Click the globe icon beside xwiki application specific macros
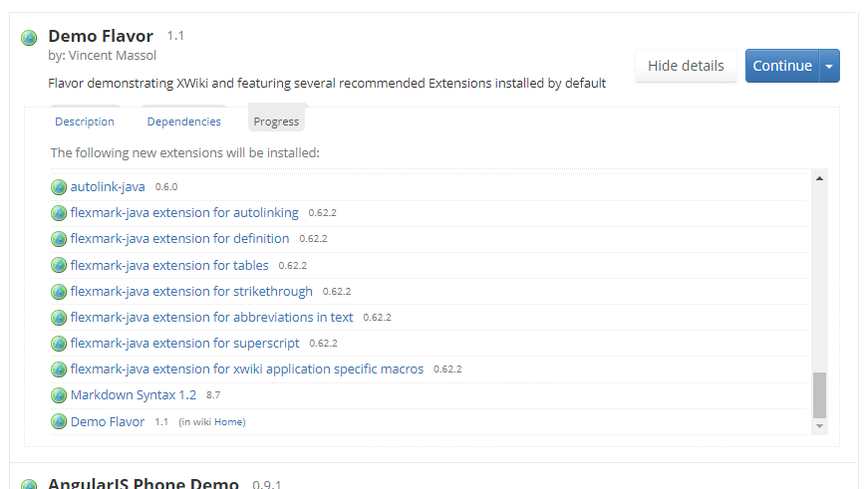Screen dimensions: 868x489 coord(59,369)
